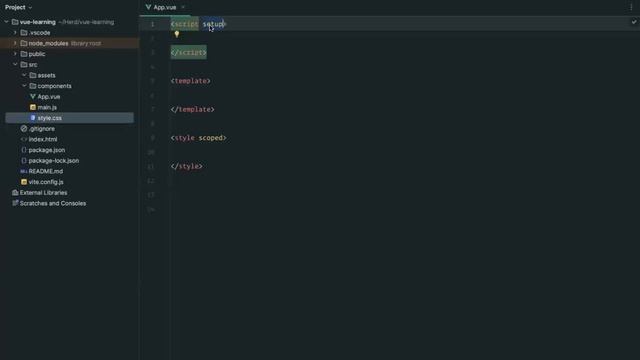Image resolution: width=640 pixels, height=360 pixels.
Task: Open the Project view dropdown
Action: (x=19, y=7)
